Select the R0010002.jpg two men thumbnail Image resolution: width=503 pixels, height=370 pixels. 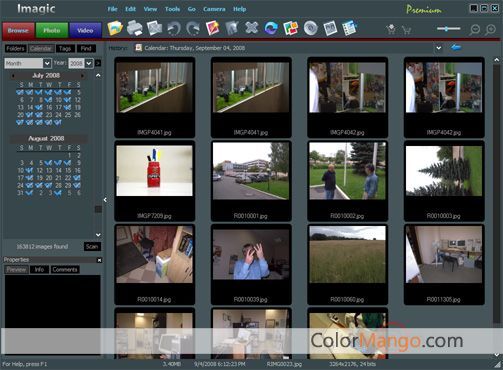tap(347, 181)
